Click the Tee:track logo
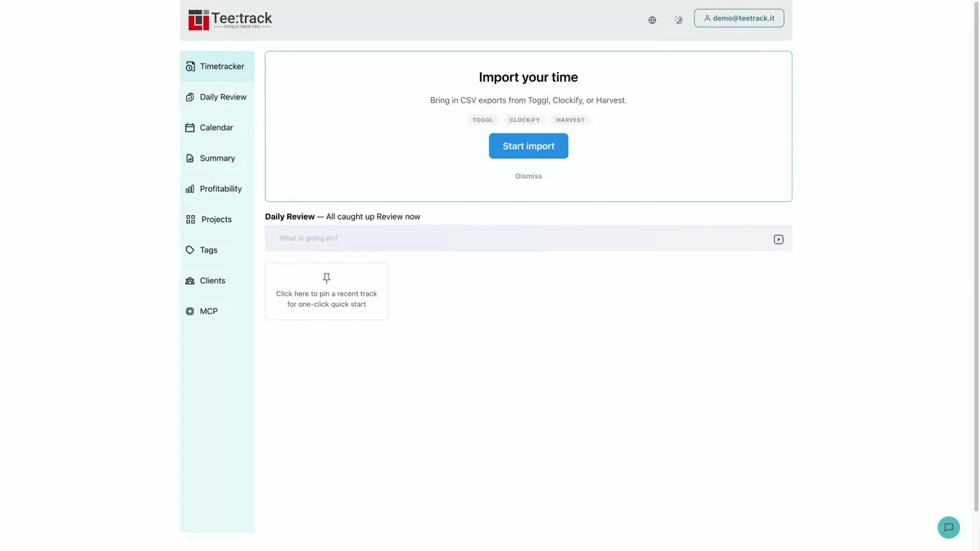The width and height of the screenshot is (980, 551). click(x=230, y=19)
